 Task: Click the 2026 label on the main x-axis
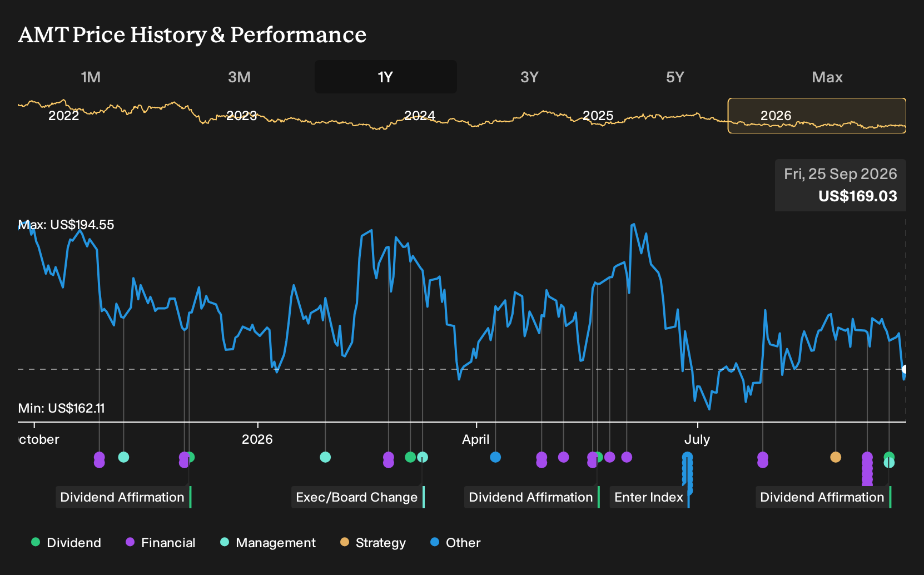click(x=257, y=439)
